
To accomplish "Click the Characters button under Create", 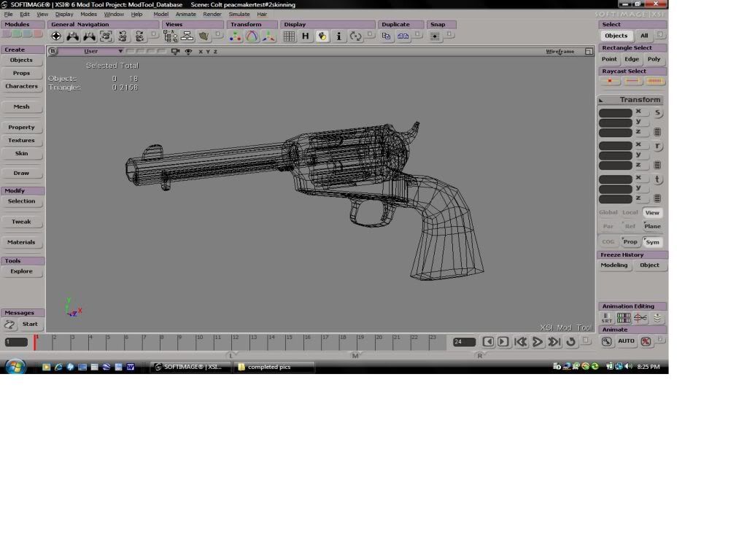I will (21, 86).
